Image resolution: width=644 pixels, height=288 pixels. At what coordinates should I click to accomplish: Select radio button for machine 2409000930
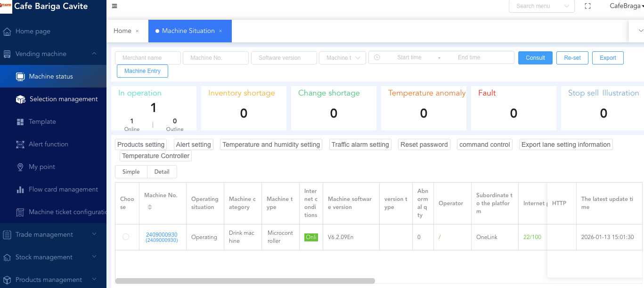pyautogui.click(x=126, y=237)
